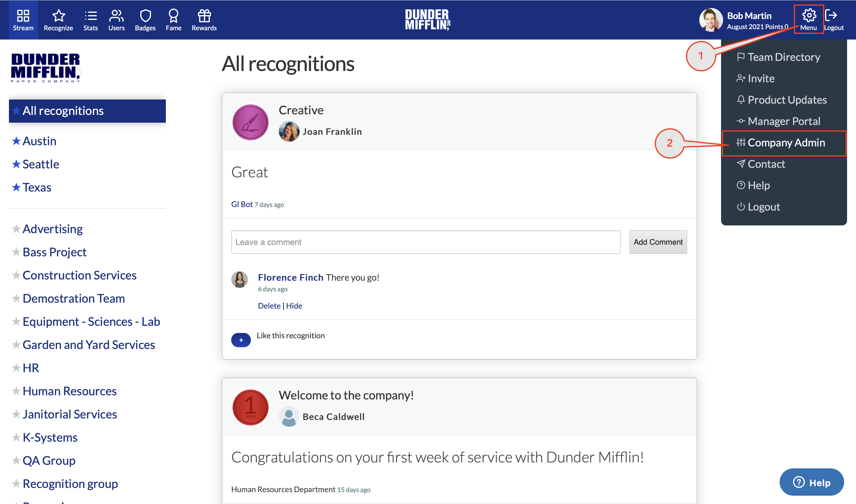Toggle the star beside Advertising
The width and height of the screenshot is (856, 504).
(16, 229)
